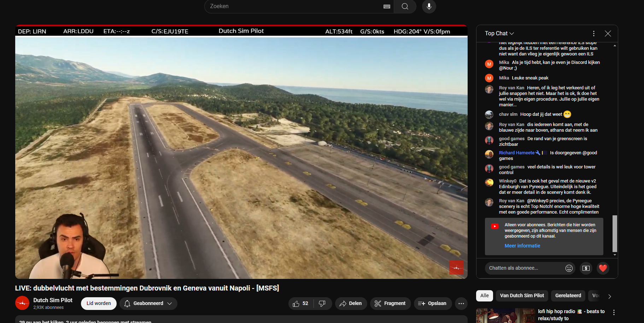Open more actions menu under video
Screen dimensions: 644x323
click(461, 304)
